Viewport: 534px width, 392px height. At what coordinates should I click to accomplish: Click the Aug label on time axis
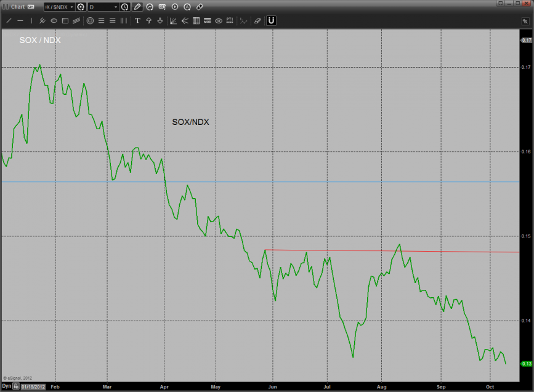pyautogui.click(x=382, y=387)
